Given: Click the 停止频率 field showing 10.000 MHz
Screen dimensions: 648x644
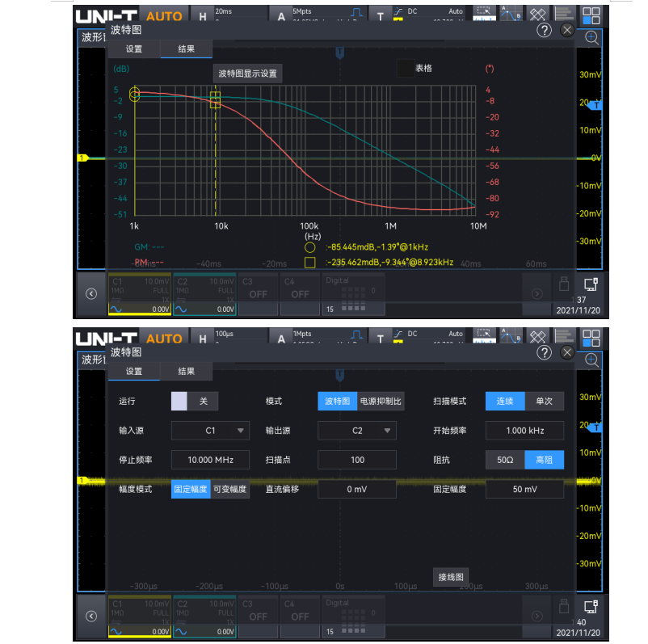Looking at the screenshot, I should click(210, 460).
